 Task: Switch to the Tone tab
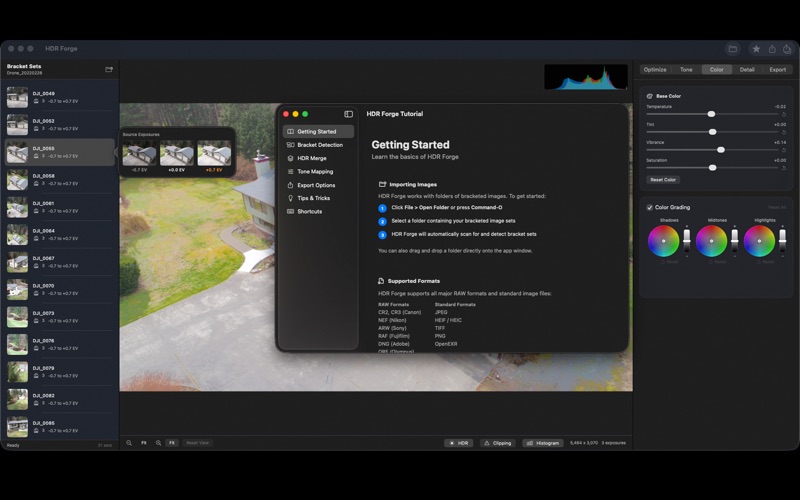(x=686, y=69)
